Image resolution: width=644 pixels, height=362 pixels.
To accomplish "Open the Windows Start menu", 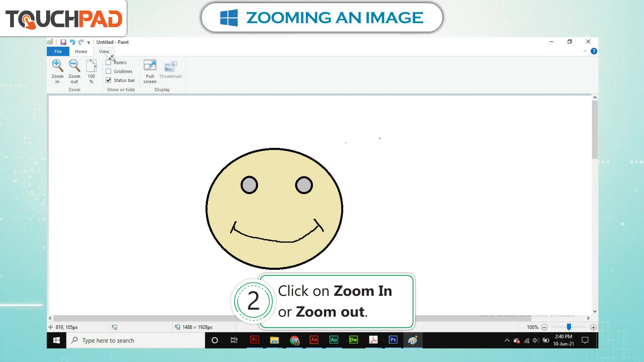I will point(56,340).
